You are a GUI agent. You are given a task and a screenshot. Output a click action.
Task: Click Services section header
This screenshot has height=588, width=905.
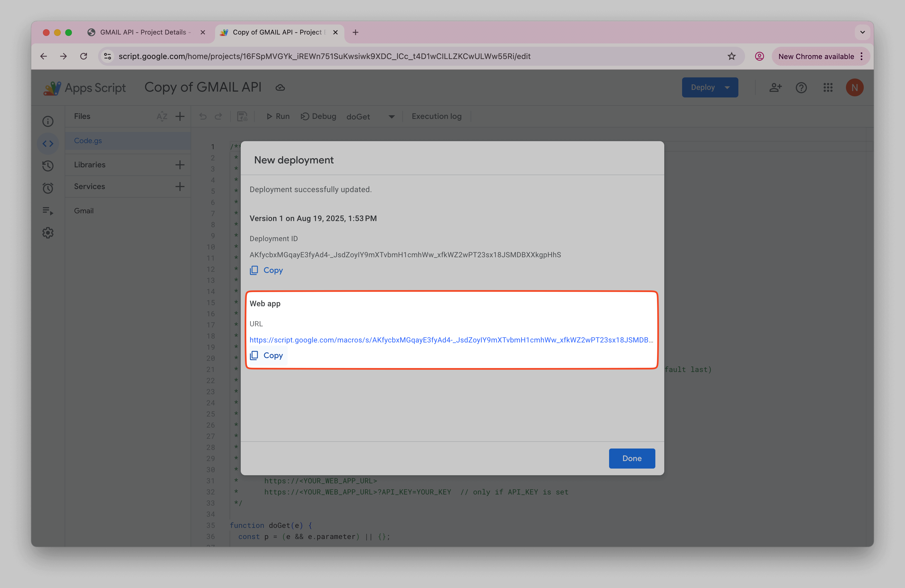89,187
